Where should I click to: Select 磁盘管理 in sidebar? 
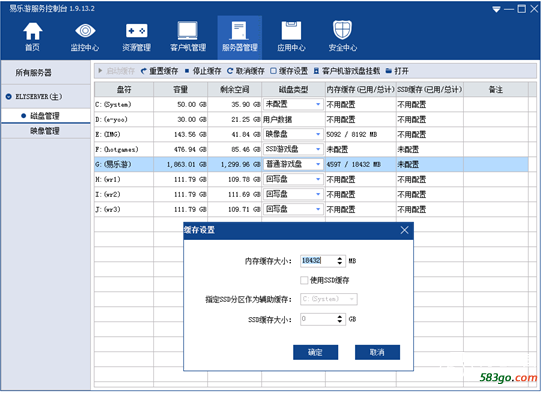tap(45, 116)
